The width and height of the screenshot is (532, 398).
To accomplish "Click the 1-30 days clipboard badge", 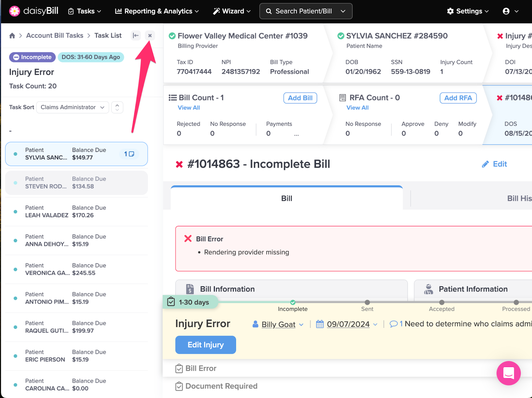I will [190, 302].
